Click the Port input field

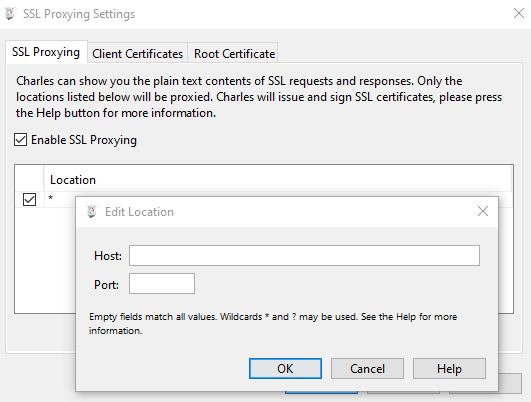click(x=162, y=283)
